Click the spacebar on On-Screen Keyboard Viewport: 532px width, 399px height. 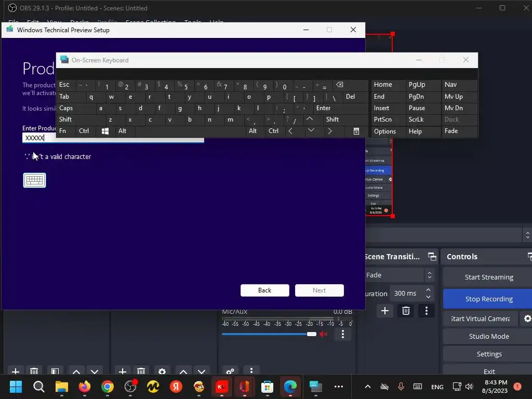click(x=190, y=131)
